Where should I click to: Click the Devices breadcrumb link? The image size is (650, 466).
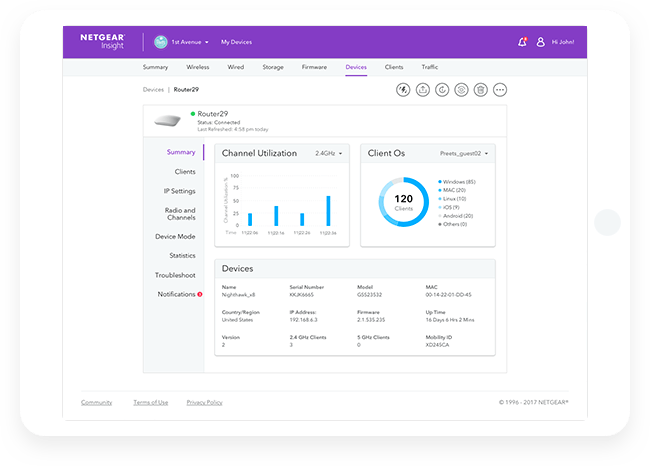(153, 89)
